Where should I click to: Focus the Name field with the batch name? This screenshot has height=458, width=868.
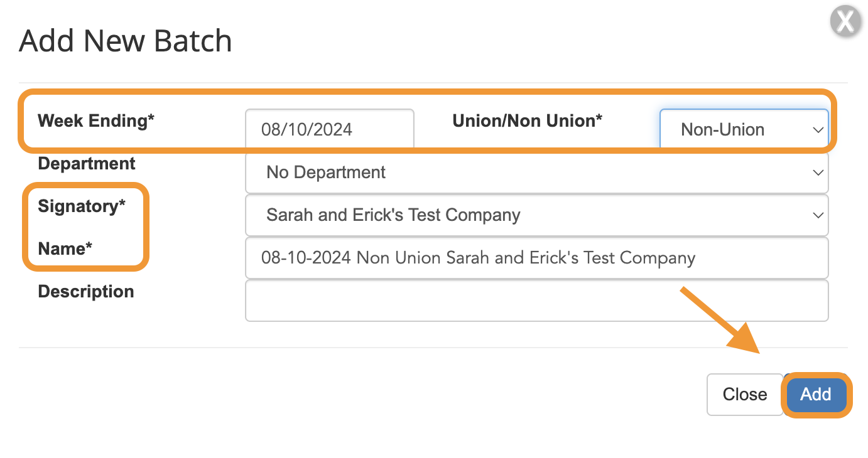(x=537, y=258)
